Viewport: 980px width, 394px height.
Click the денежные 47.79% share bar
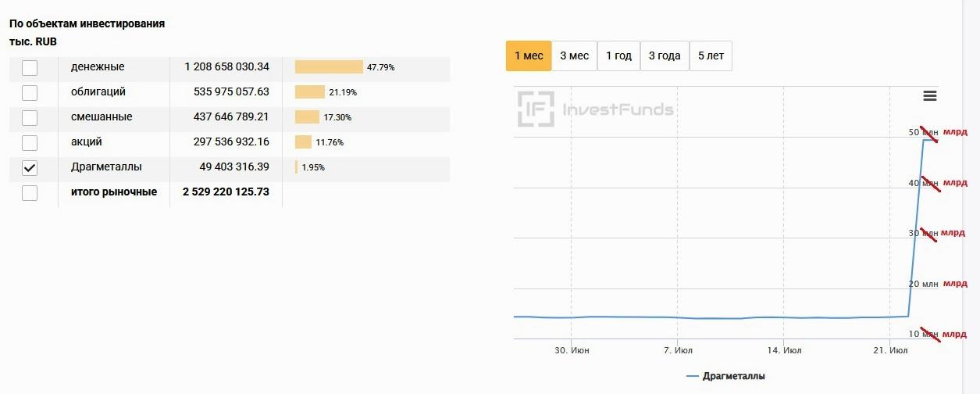pos(329,67)
